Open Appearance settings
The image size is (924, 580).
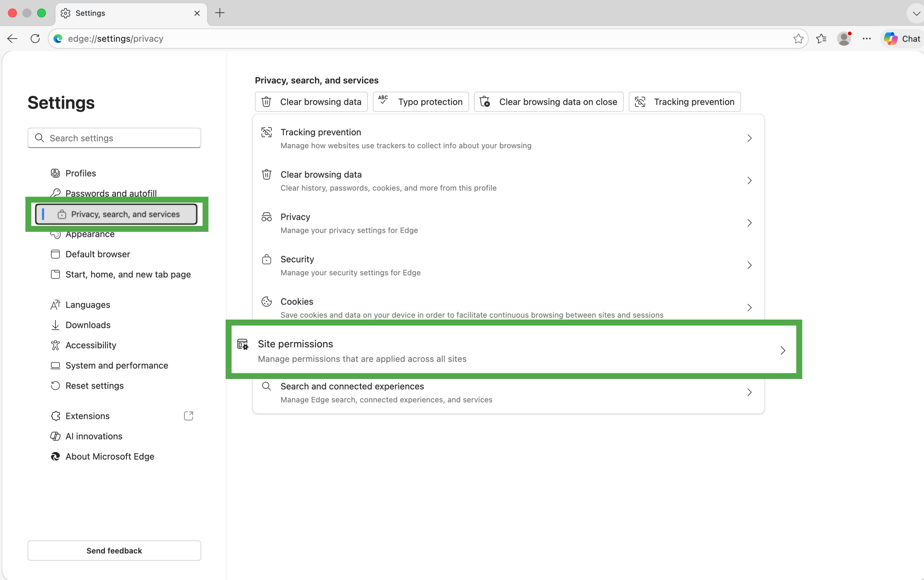point(90,234)
